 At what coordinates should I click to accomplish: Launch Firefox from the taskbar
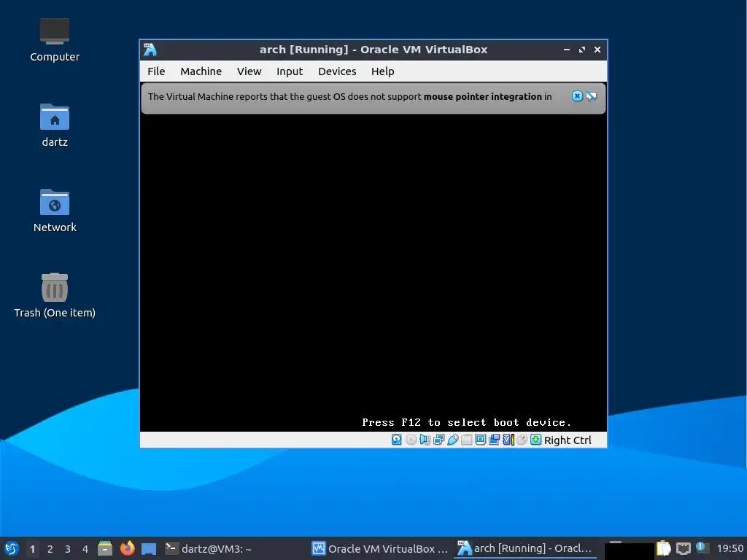tap(127, 548)
